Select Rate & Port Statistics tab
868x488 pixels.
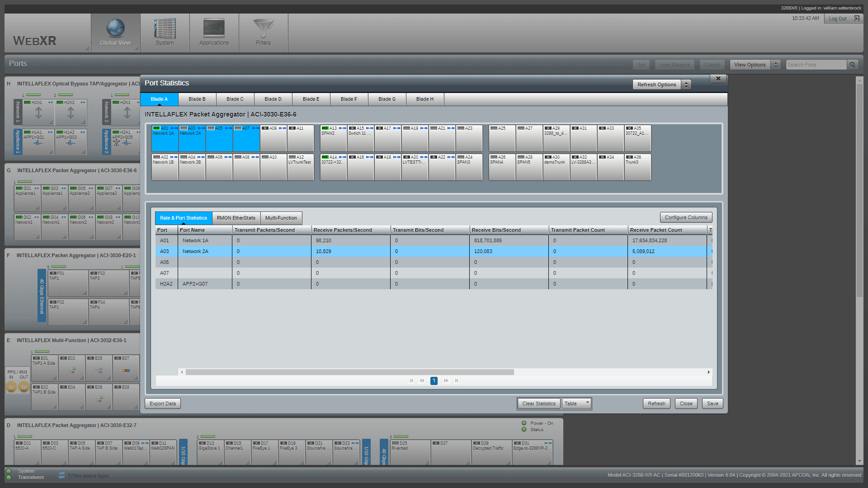[184, 218]
